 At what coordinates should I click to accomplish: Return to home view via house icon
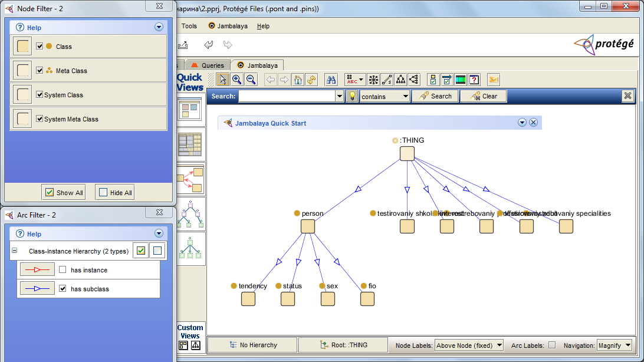click(298, 80)
